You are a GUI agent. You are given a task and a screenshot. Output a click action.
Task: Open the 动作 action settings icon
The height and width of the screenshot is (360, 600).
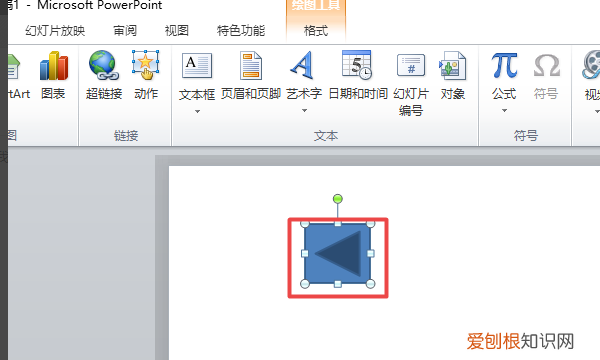145,65
